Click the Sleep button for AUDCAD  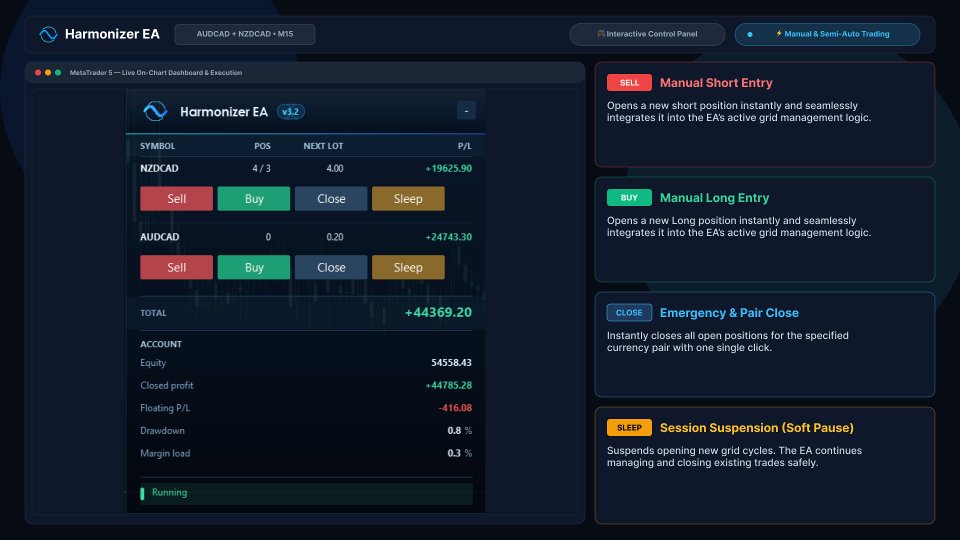[x=408, y=268]
